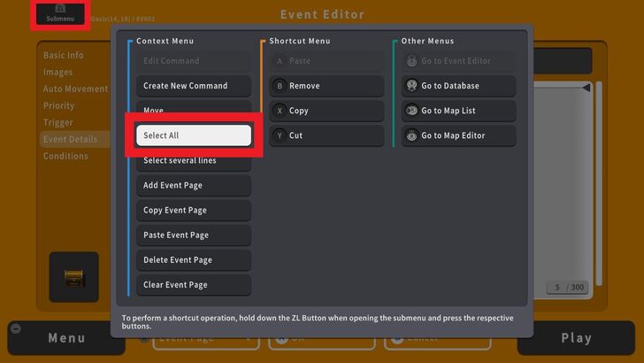Click Remove in Shortcut Menu
This screenshot has height=363, width=644.
point(326,86)
